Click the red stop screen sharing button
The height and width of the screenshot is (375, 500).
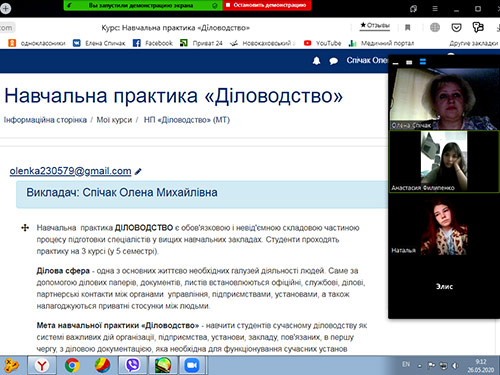click(x=267, y=5)
